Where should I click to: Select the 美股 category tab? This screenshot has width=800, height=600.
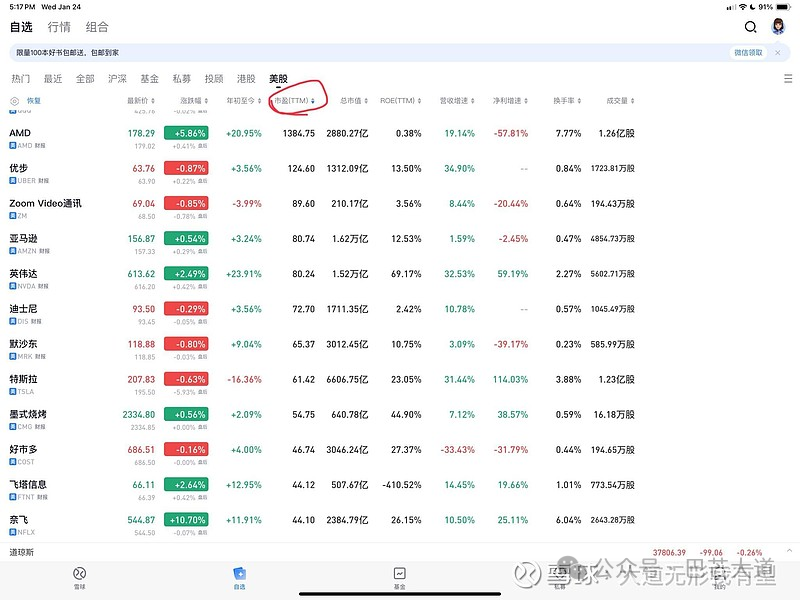[279, 79]
